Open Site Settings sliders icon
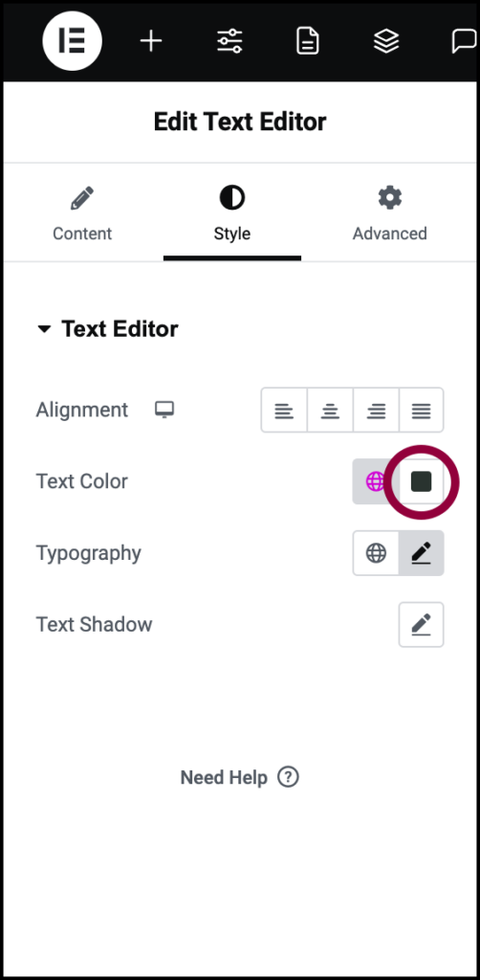This screenshot has width=480, height=980. (229, 41)
